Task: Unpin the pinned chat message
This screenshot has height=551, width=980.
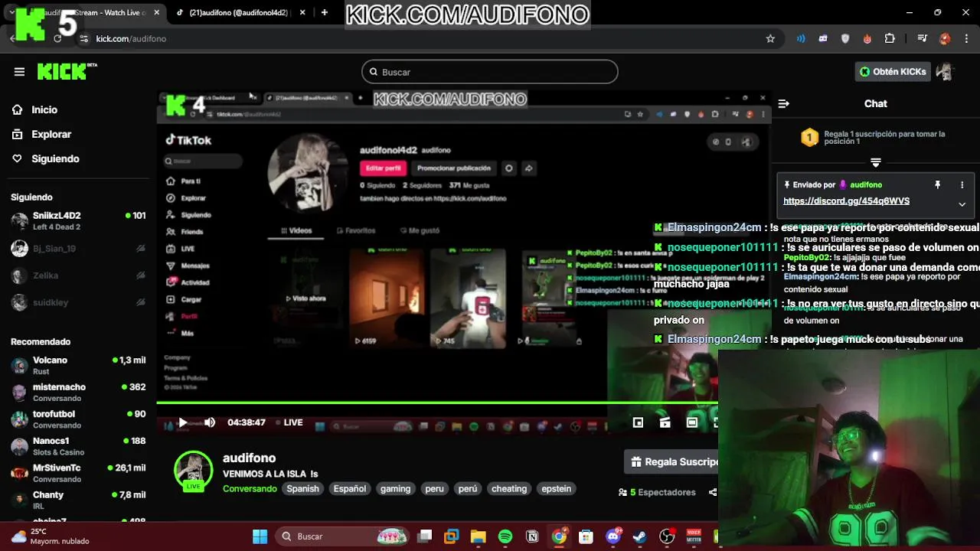Action: [937, 184]
